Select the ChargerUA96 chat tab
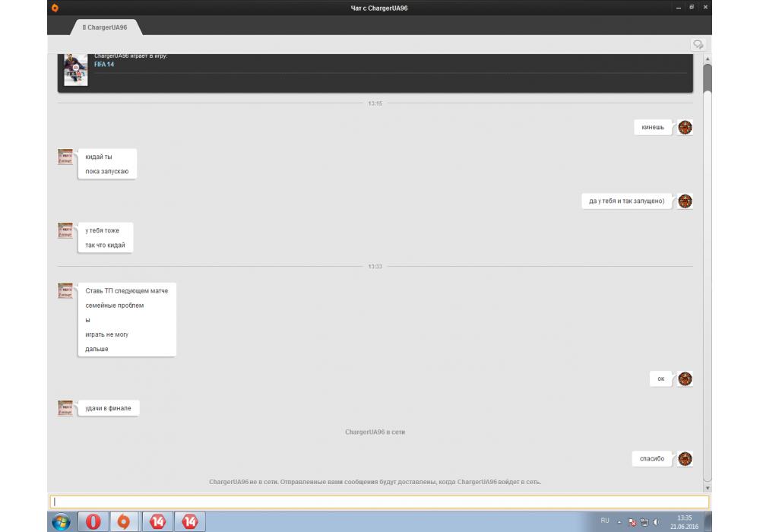This screenshot has height=532, width=760. 105,27
